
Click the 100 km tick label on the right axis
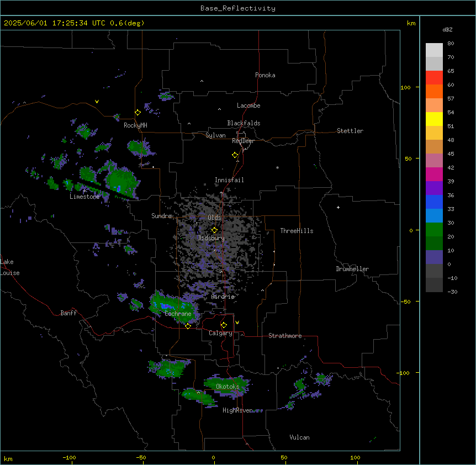(x=405, y=87)
